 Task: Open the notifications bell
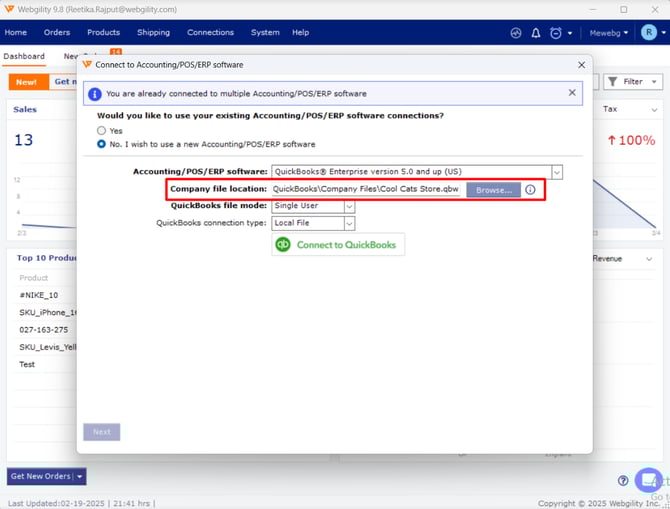click(536, 33)
